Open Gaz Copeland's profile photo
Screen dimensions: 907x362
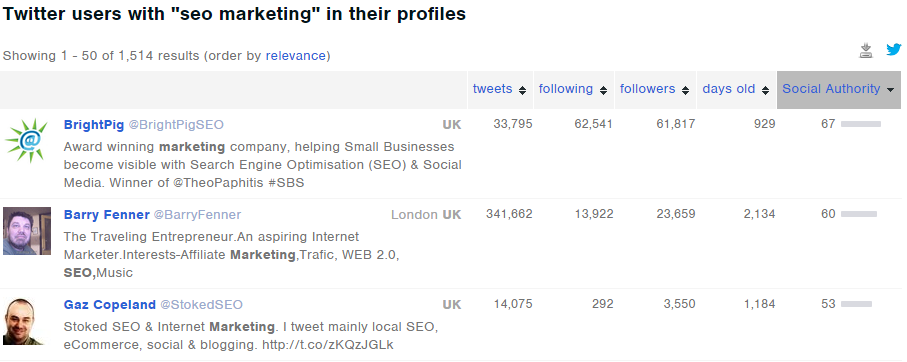pyautogui.click(x=23, y=322)
